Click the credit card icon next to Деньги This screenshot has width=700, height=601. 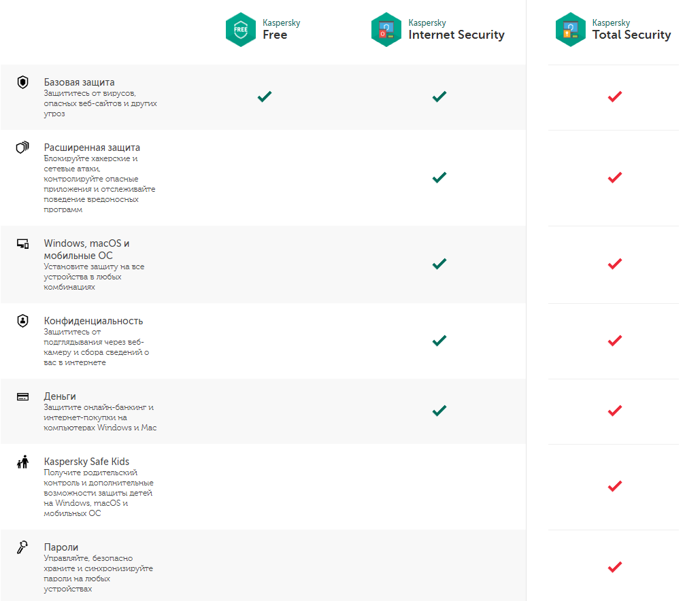pos(22,396)
